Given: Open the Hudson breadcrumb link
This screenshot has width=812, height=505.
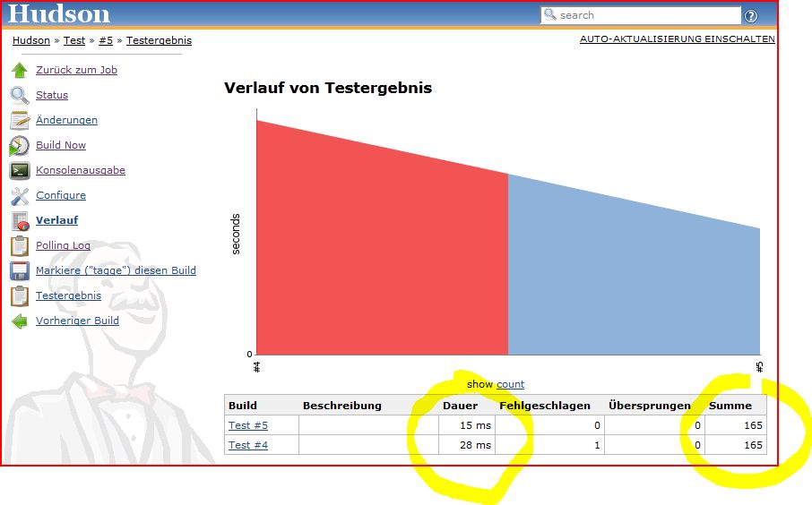Looking at the screenshot, I should (x=31, y=40).
